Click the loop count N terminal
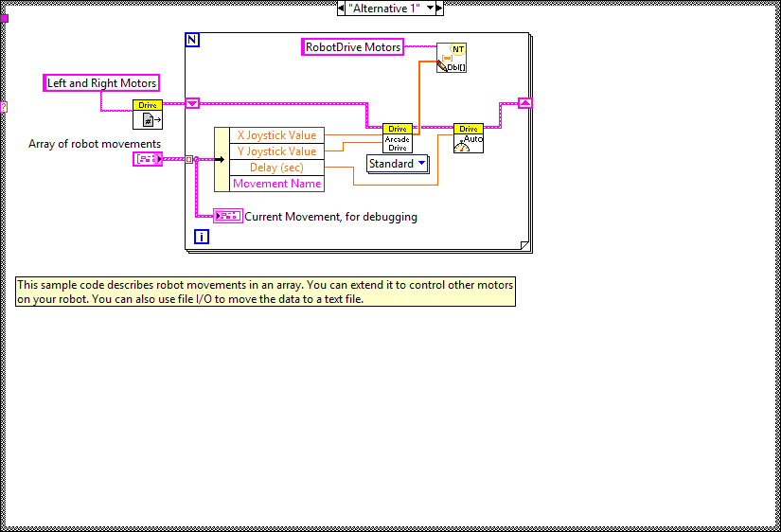781x532 pixels. [192, 40]
